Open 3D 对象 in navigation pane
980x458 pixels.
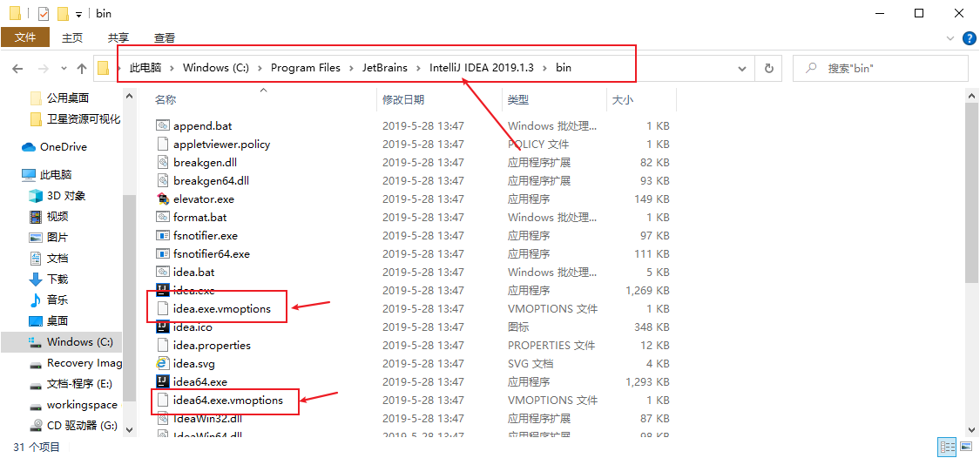pos(65,196)
